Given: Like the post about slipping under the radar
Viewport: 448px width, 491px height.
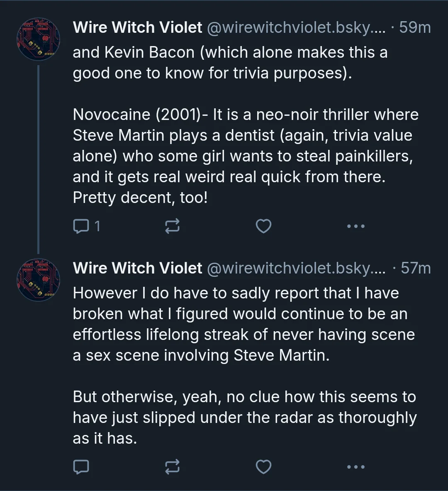Looking at the screenshot, I should tap(263, 467).
